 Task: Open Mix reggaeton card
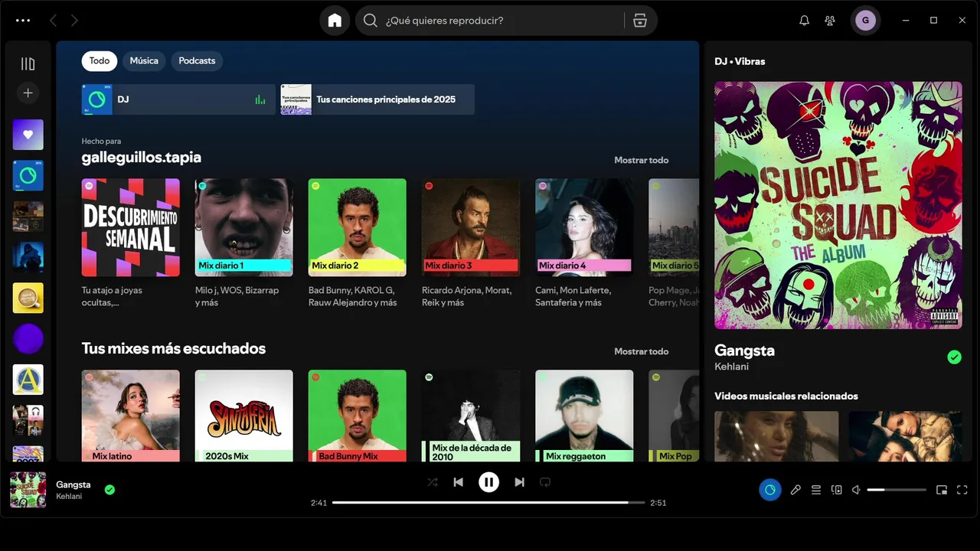584,416
